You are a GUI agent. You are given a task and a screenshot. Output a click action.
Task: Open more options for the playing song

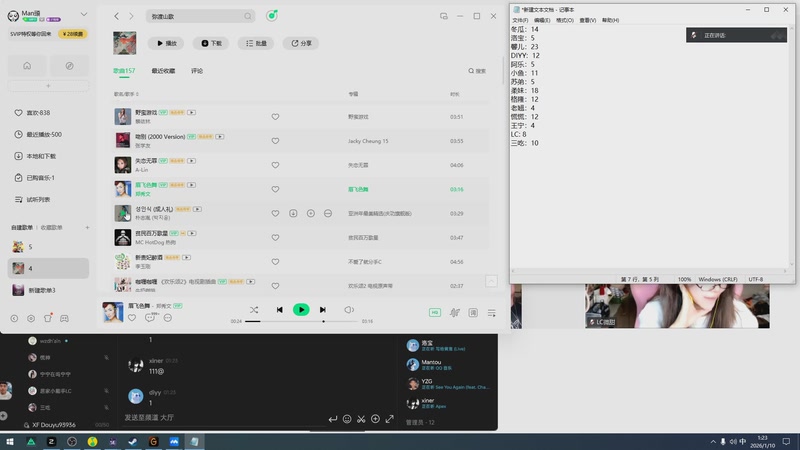[168, 318]
